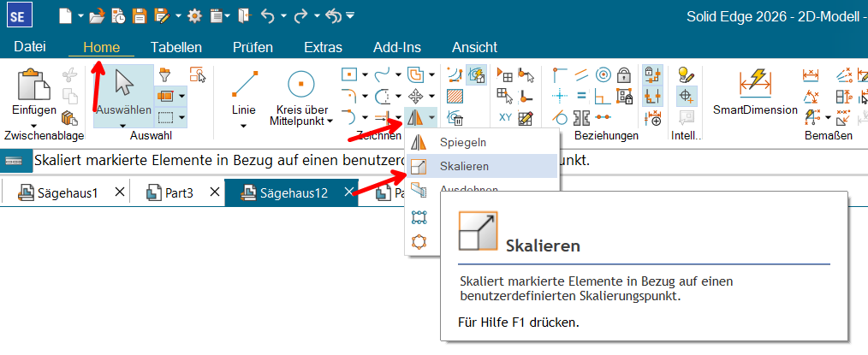Image resolution: width=868 pixels, height=355 pixels.
Task: Click the rectangle by center tool icon
Action: 349,74
